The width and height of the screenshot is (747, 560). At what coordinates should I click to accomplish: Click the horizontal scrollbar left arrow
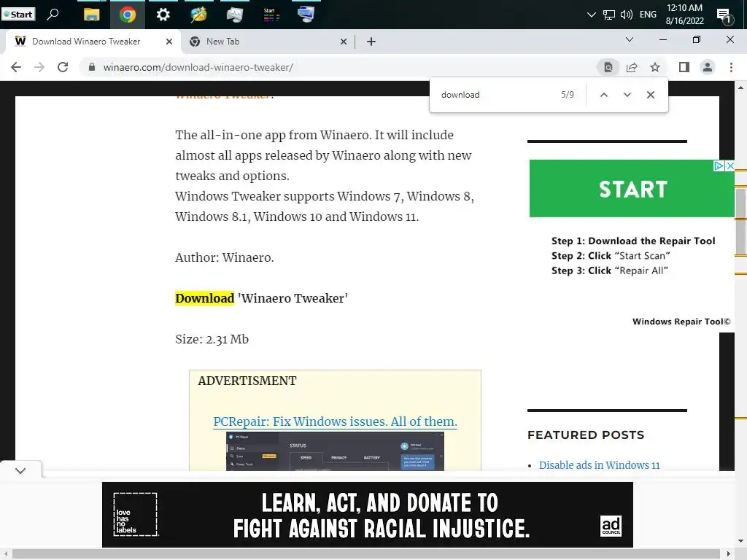click(x=5, y=554)
